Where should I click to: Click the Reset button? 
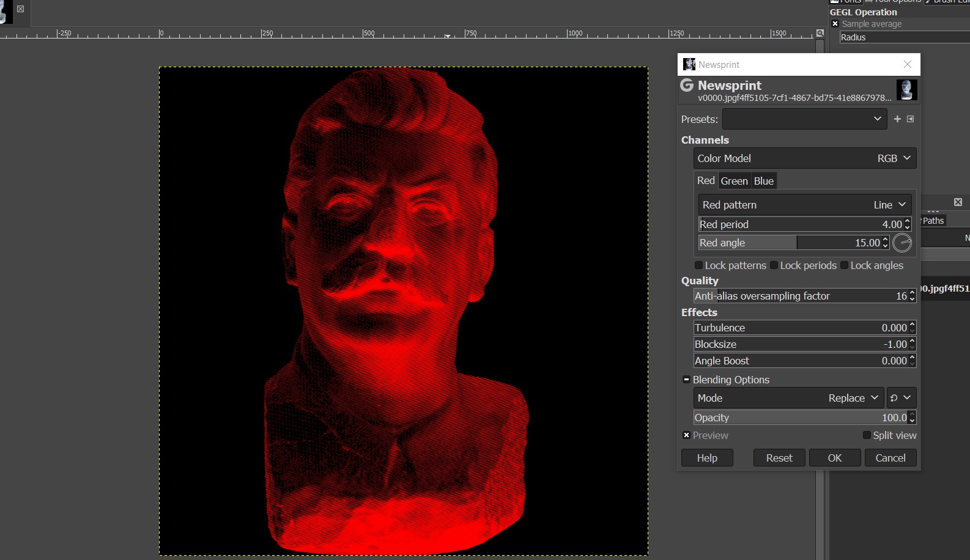click(x=779, y=458)
